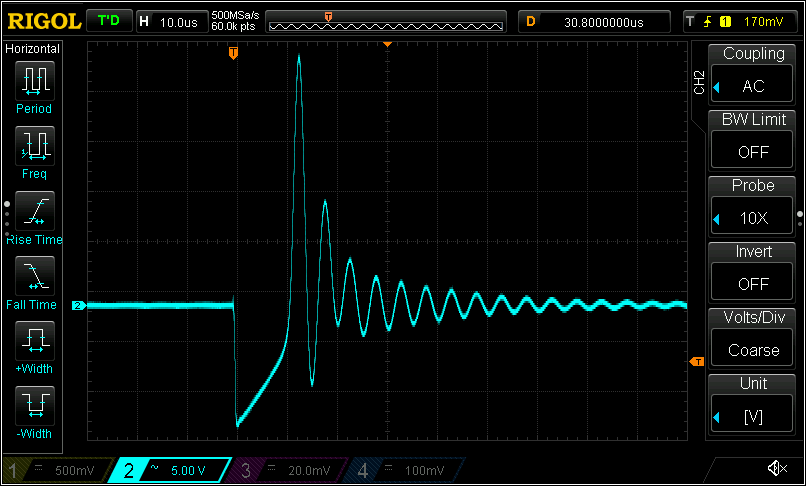Select channel 1 tab showing 500mV

(x=58, y=470)
